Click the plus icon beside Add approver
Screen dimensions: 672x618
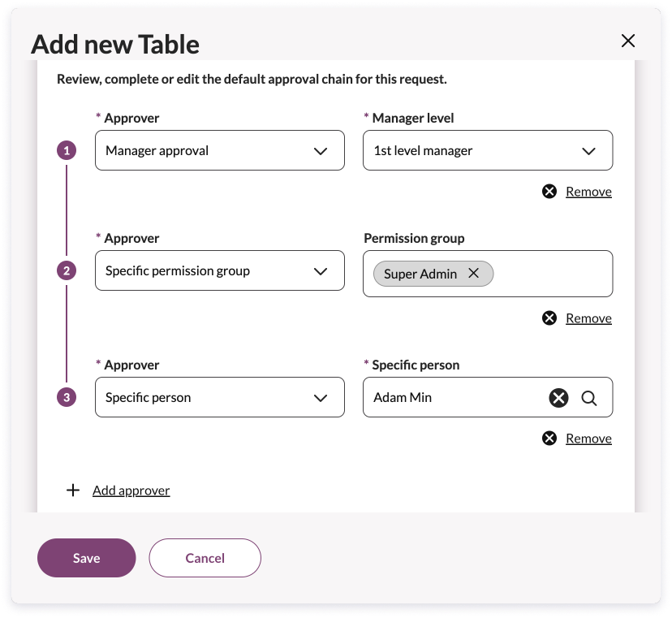[x=73, y=491]
